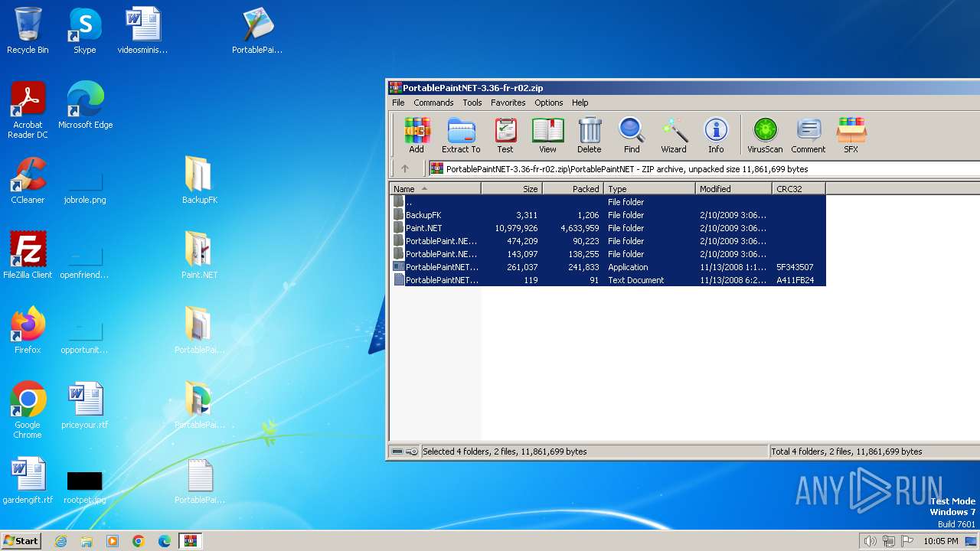The image size is (980, 551).
Task: Open Internet Explorer from taskbar
Action: pos(60,541)
